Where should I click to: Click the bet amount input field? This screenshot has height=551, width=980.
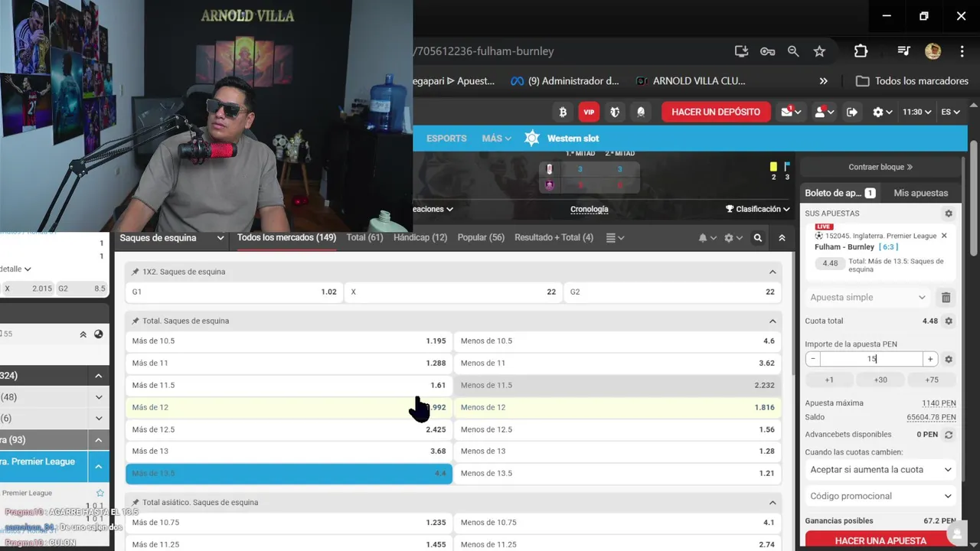pos(872,359)
